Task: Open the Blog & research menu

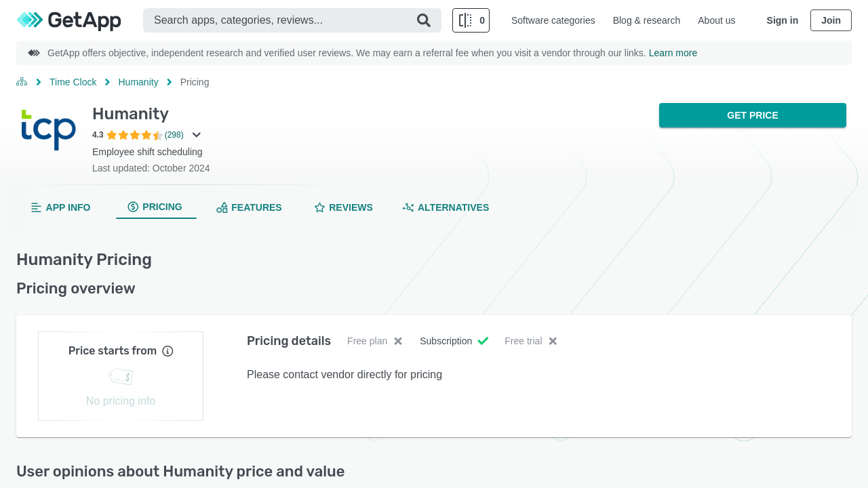Action: [x=646, y=20]
